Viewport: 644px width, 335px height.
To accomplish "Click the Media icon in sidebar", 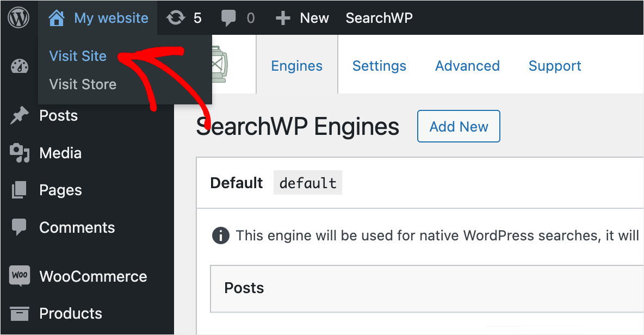I will pos(19,153).
